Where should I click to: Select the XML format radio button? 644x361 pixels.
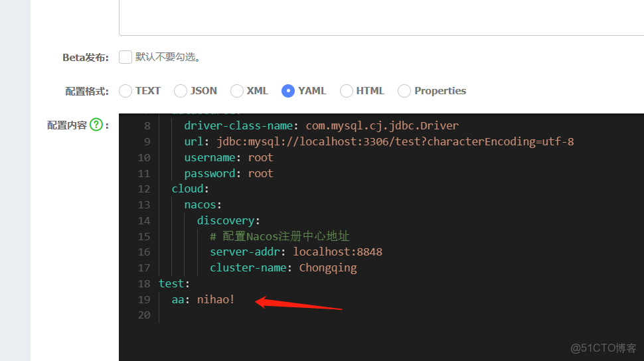[236, 91]
